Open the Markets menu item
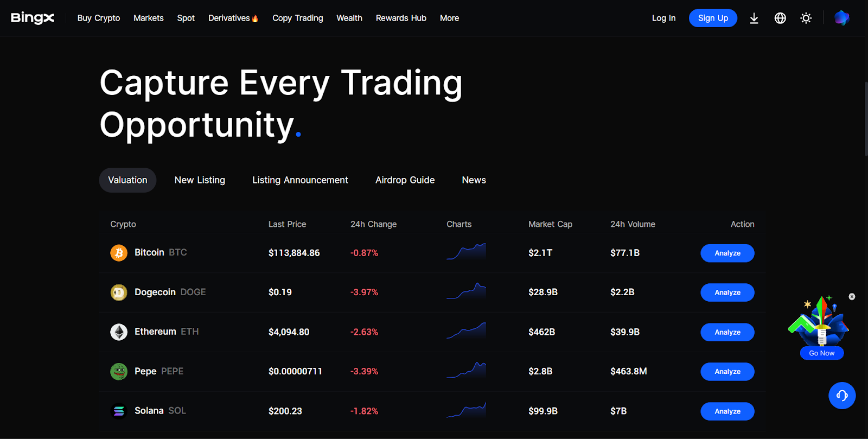Screen dimensions: 868x439 click(149, 18)
